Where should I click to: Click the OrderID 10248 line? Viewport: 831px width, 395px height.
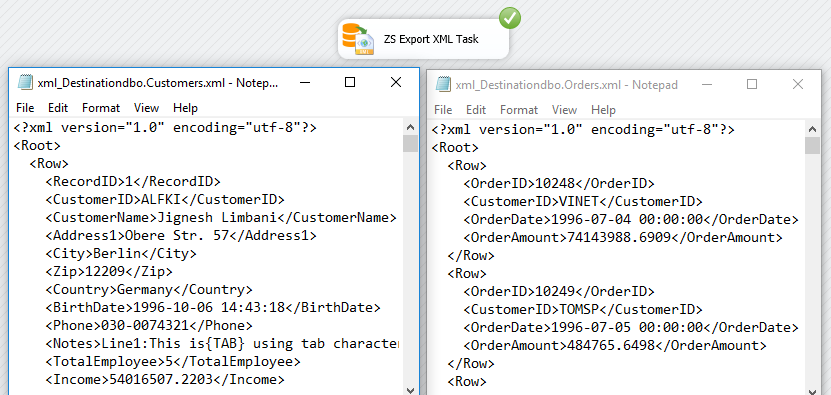tap(559, 183)
